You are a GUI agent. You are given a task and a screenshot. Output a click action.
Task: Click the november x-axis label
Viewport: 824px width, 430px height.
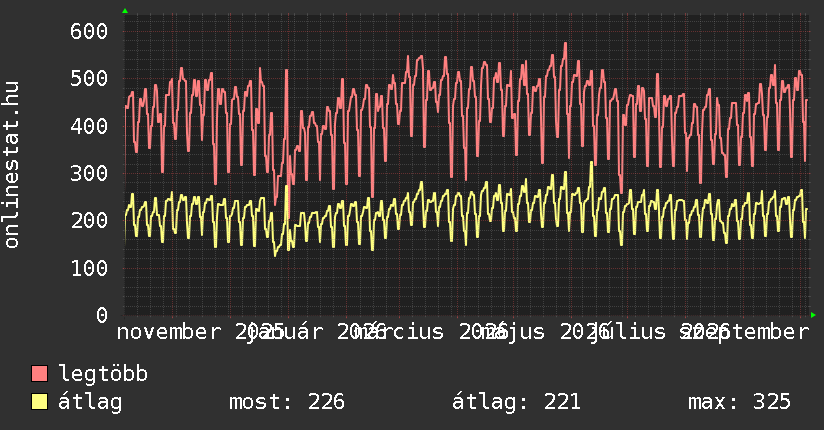tap(169, 332)
